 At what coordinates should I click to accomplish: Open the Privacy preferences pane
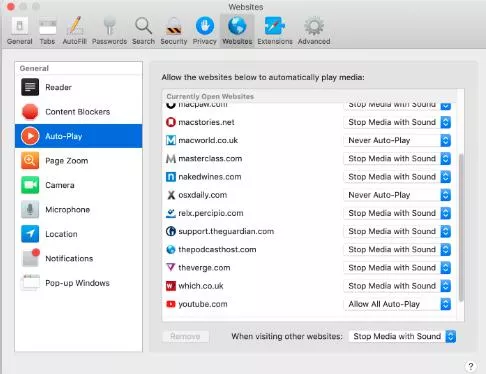(x=205, y=31)
